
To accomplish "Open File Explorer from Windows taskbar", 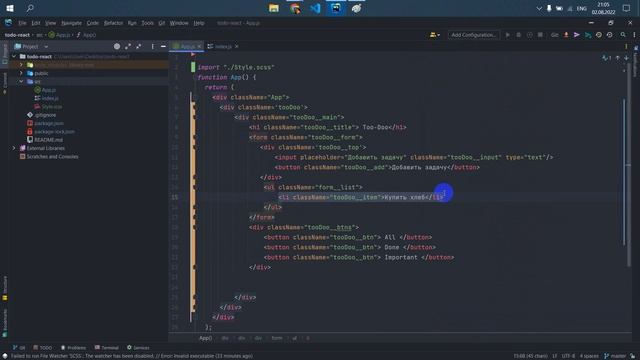I will (x=273, y=8).
